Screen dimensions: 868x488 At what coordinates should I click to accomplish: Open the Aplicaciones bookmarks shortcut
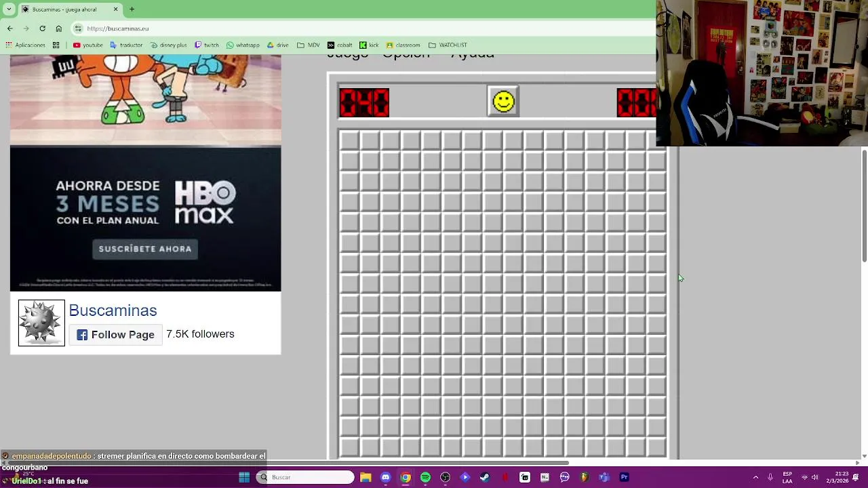25,45
